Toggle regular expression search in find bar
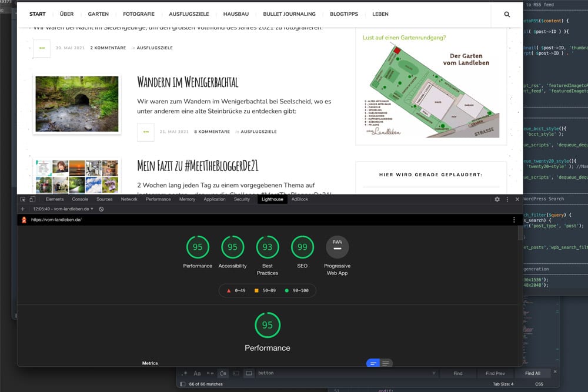The height and width of the screenshot is (392, 588). coord(185,373)
